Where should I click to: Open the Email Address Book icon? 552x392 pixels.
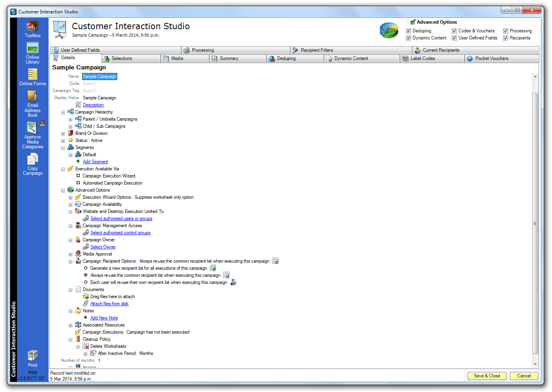32,96
